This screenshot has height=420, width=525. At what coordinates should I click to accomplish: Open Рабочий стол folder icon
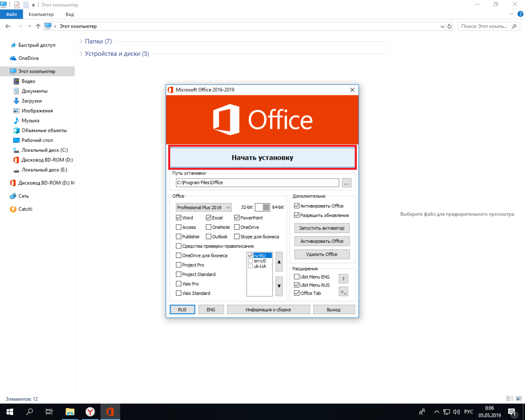pos(17,140)
